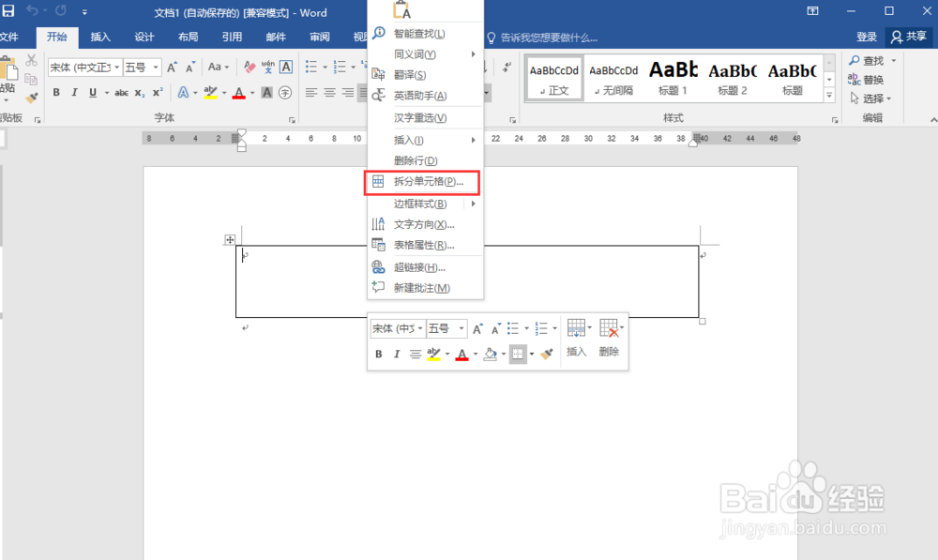Open the Font dialog launcher
The image size is (938, 560).
[292, 120]
